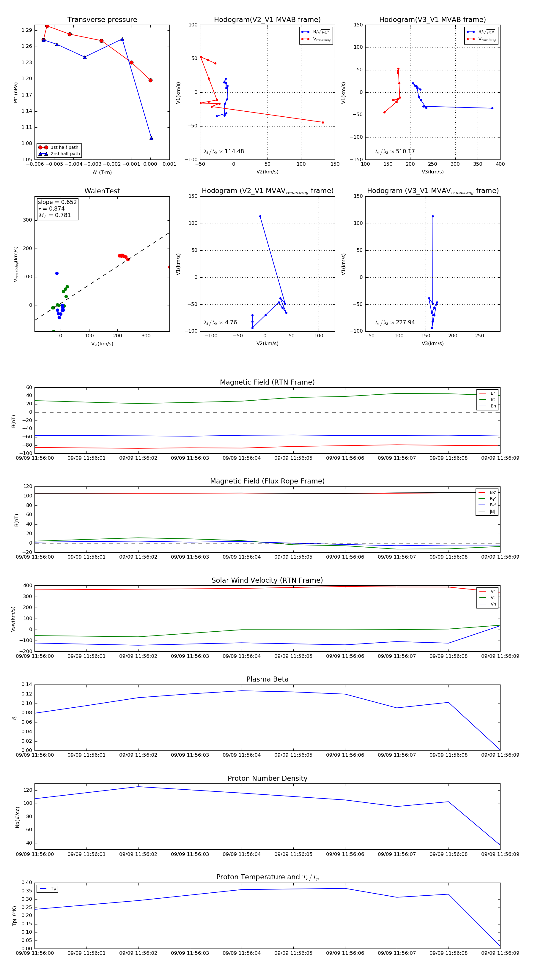Click the 'Proton Temperature and Te/Tp' title
Screen dimensions: 535x980
point(267,877)
